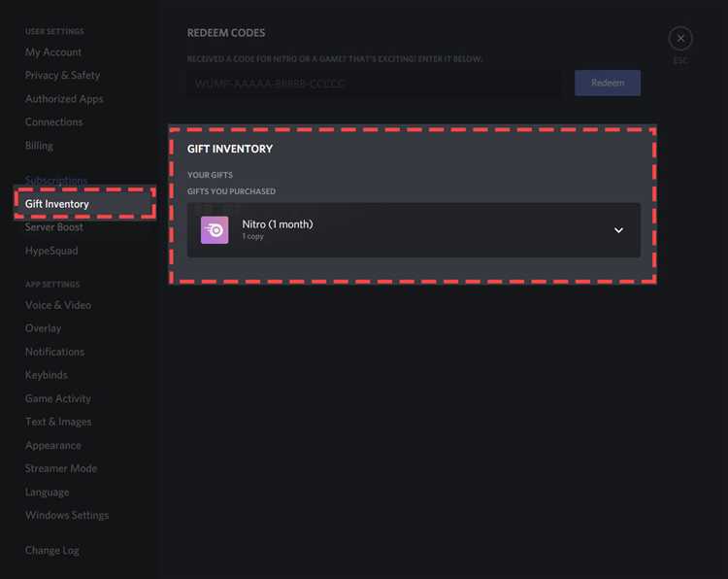This screenshot has width=728, height=579.
Task: Click the '1 copy' label
Action: click(x=253, y=236)
